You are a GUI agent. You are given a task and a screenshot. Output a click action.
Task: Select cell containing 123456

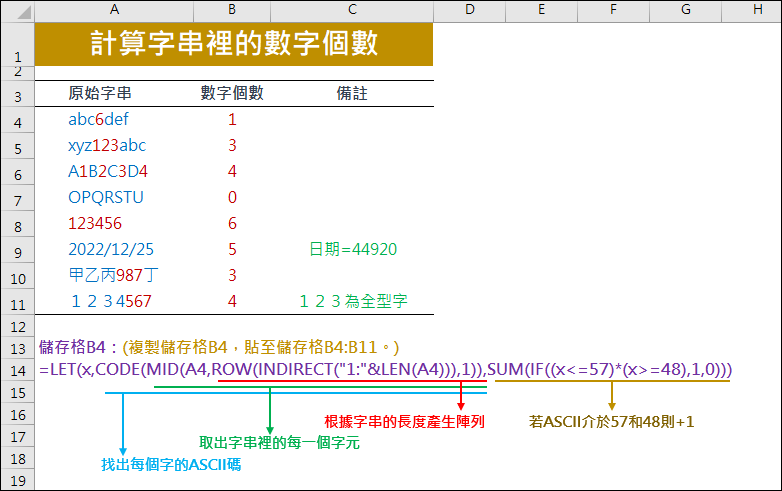coord(114,223)
